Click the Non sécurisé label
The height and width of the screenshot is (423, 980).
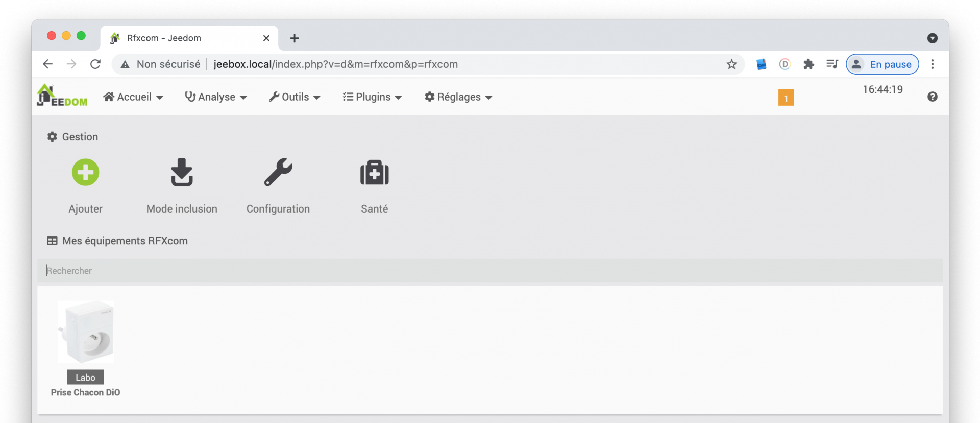168,64
